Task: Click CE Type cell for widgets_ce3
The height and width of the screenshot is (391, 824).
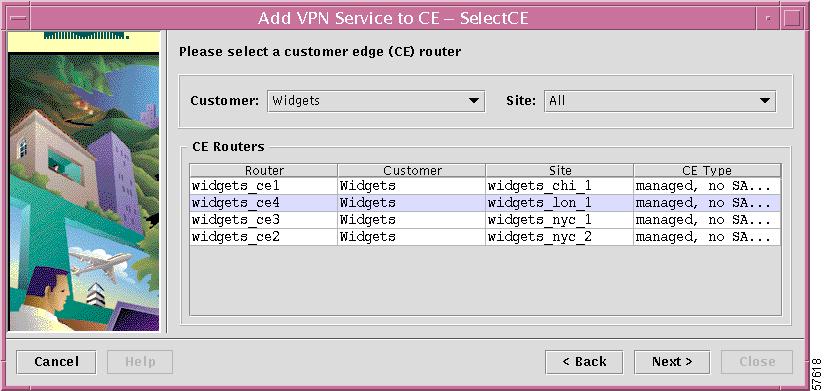Action: pos(707,220)
